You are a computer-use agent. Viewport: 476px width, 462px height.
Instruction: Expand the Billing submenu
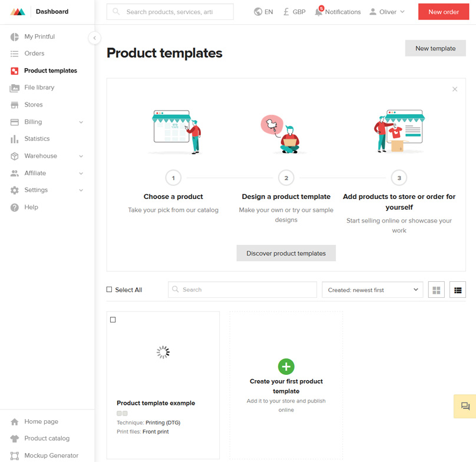coord(81,122)
